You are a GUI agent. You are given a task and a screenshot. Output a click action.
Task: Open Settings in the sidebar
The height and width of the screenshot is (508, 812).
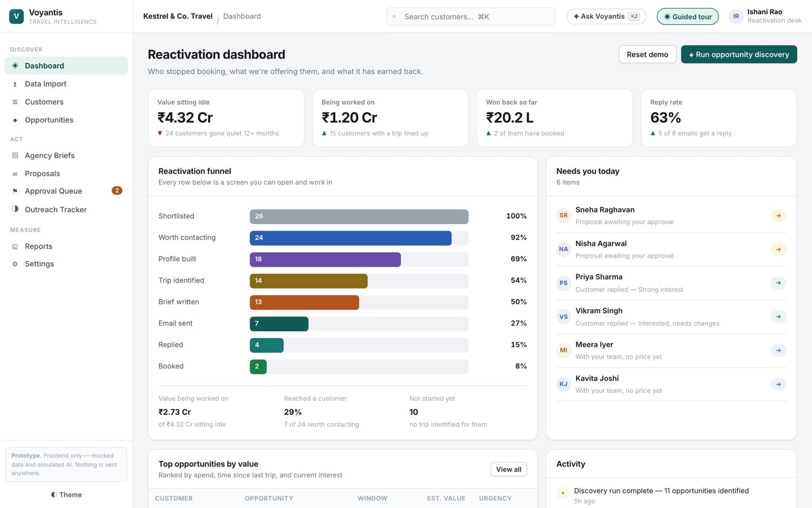point(66,264)
